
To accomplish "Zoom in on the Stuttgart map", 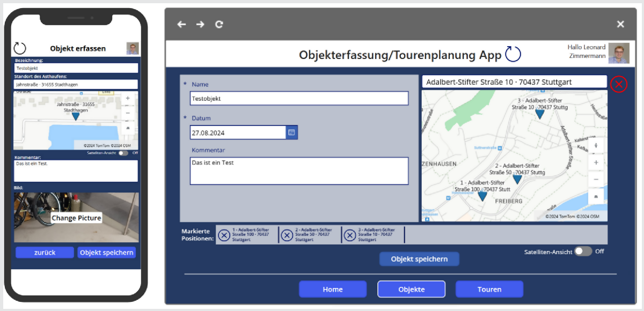I will [596, 162].
